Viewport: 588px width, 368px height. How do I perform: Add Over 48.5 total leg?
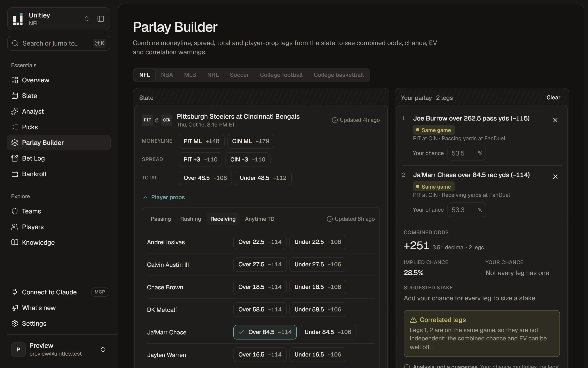point(205,178)
